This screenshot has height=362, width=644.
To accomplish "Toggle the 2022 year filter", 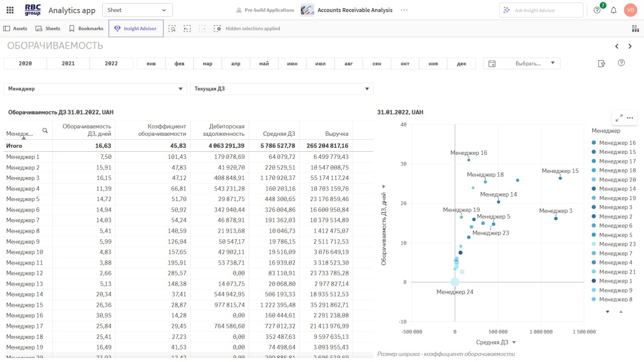I will click(111, 63).
